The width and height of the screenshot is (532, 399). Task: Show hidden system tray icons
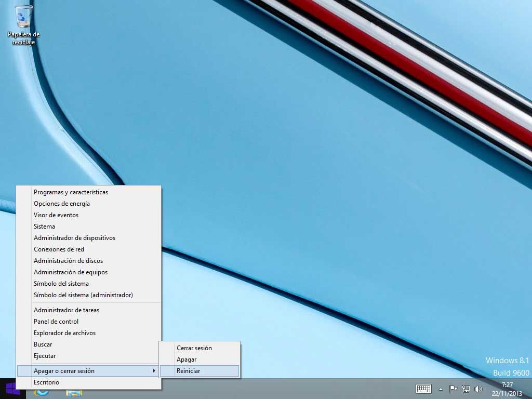tap(441, 389)
